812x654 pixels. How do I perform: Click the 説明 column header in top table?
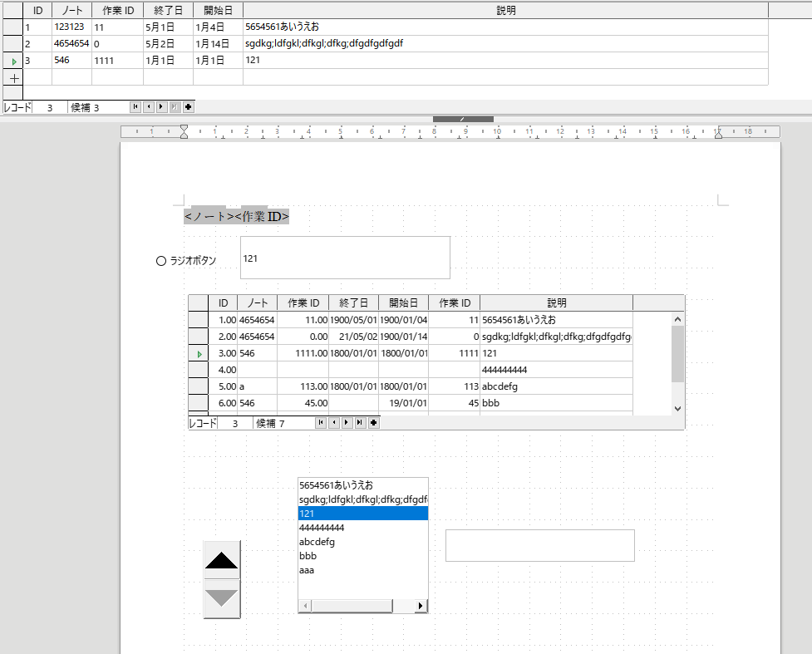coord(505,10)
